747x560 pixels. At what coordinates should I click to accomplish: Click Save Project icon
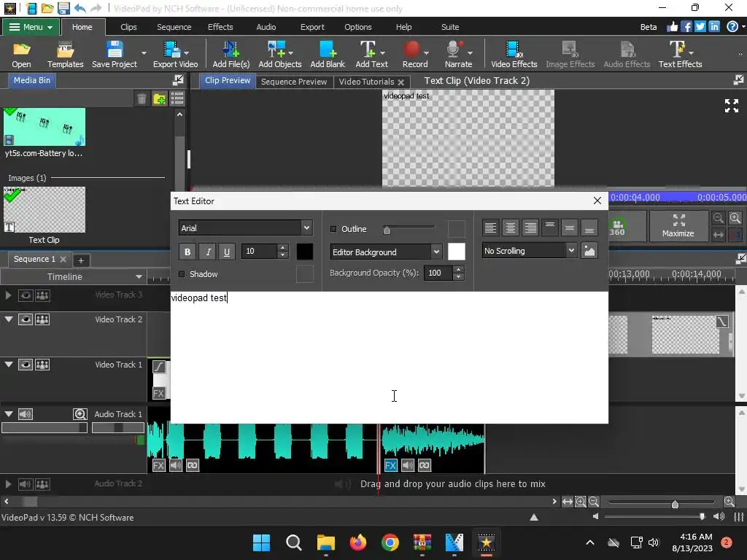tap(115, 50)
